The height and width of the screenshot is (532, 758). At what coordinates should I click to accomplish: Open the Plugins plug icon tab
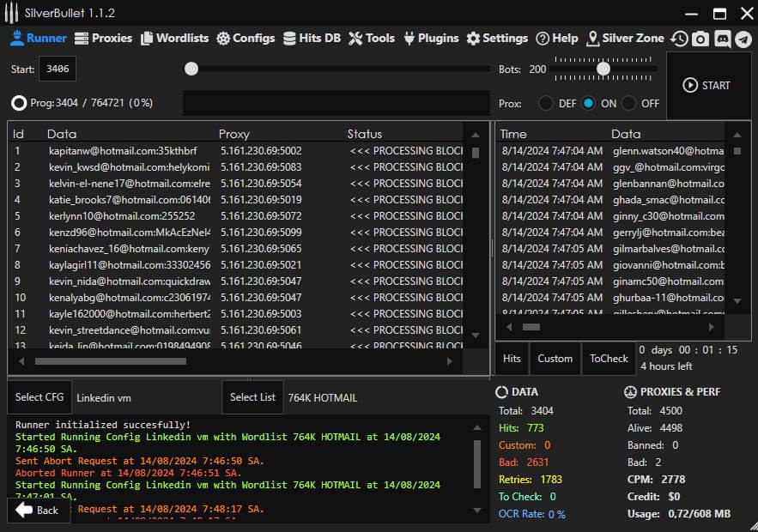pos(432,38)
